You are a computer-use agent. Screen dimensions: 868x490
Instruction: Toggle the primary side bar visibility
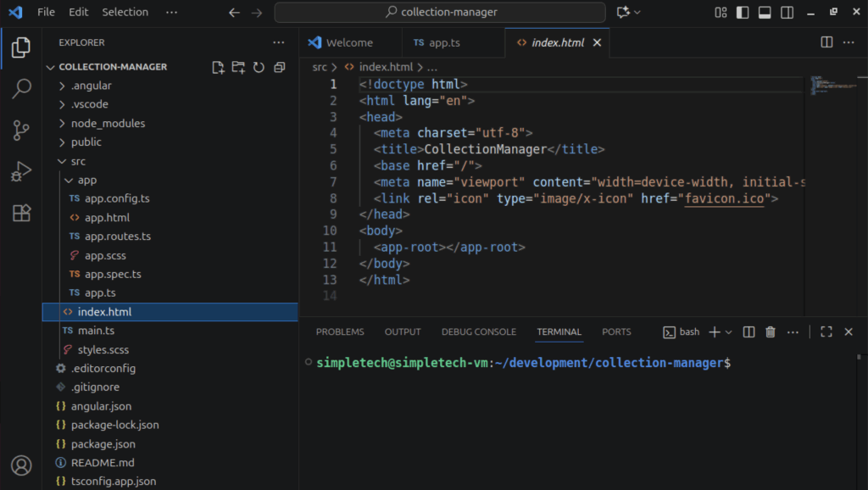(743, 13)
